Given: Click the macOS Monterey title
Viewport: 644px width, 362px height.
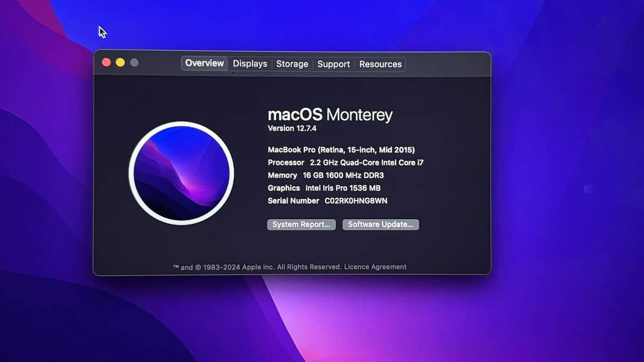Looking at the screenshot, I should coord(330,115).
